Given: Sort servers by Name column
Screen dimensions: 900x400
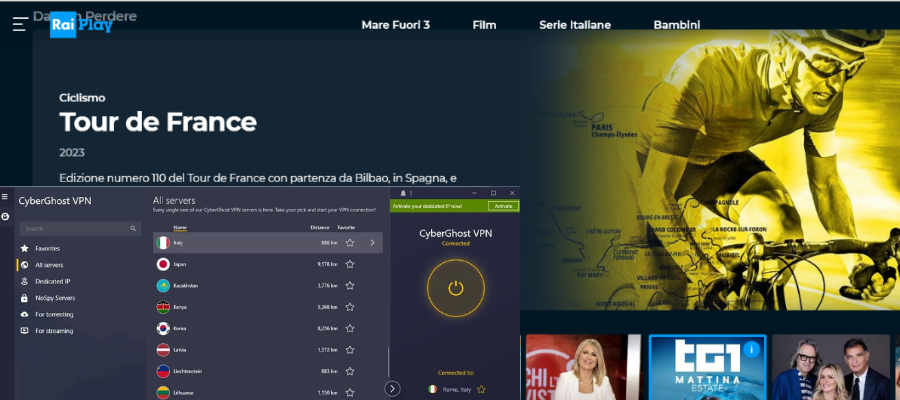Looking at the screenshot, I should coord(180,228).
